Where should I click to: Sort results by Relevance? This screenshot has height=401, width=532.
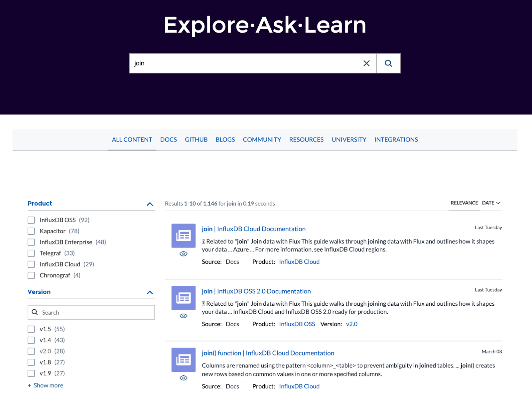[x=464, y=203]
